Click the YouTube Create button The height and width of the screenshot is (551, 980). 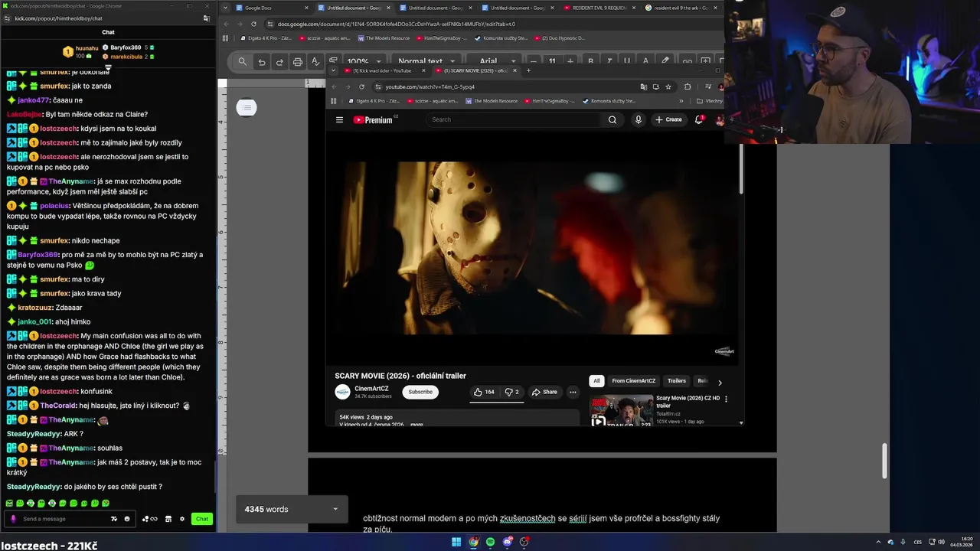tap(668, 119)
